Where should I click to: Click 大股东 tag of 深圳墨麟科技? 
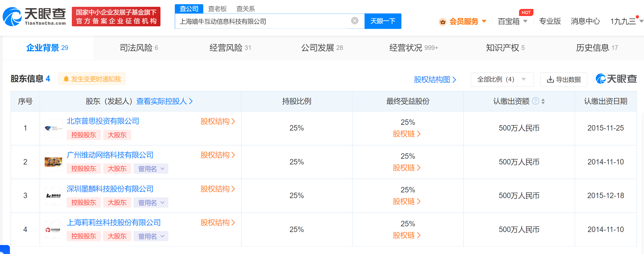tap(117, 202)
